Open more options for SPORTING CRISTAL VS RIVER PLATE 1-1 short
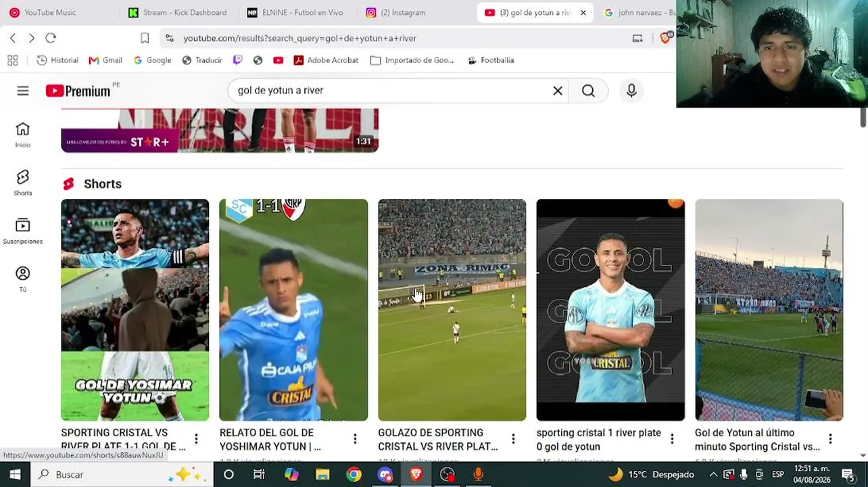 click(196, 440)
